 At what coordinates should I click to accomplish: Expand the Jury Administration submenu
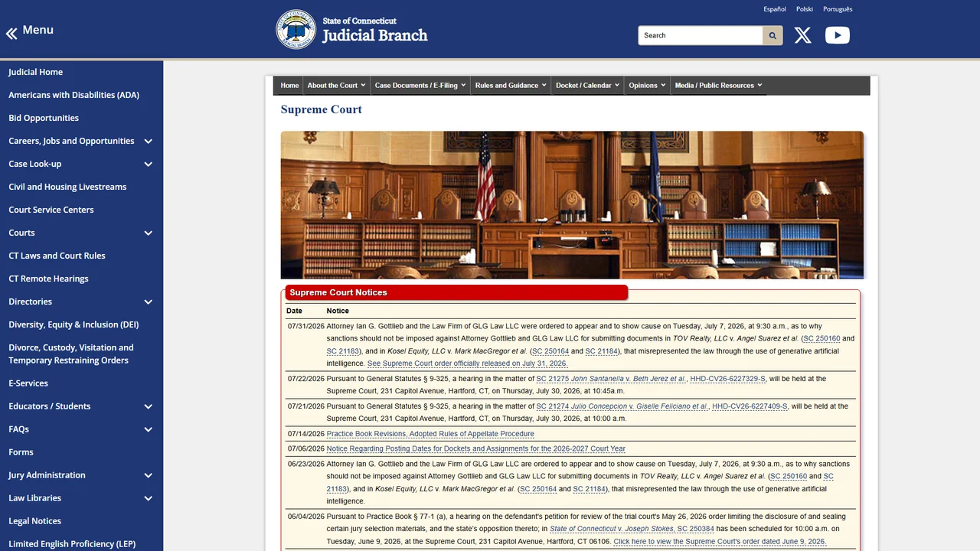coord(149,475)
